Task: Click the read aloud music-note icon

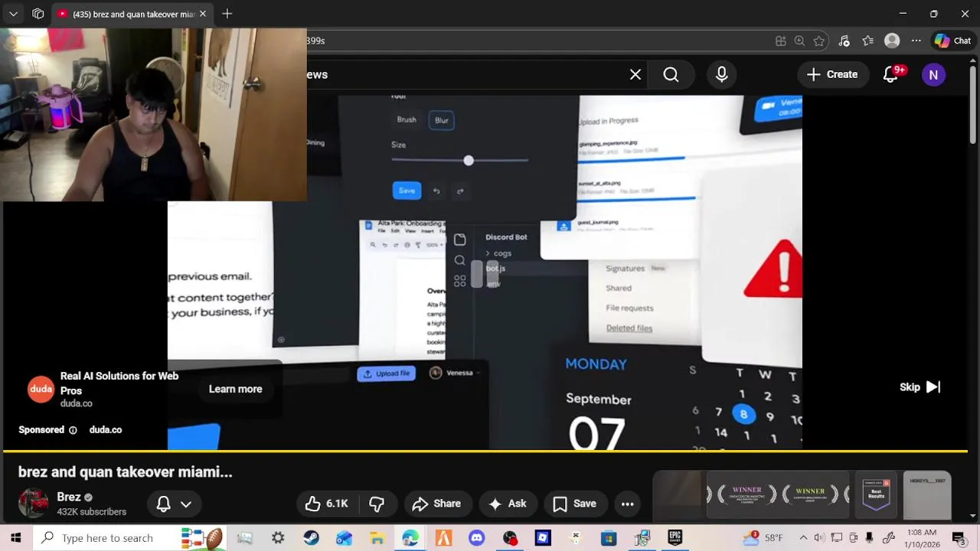Action: coord(844,41)
